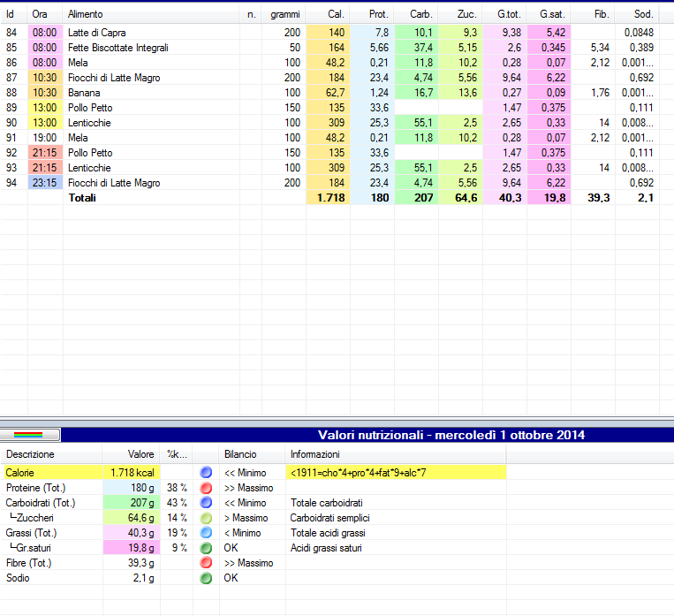The width and height of the screenshot is (674, 616).
Task: Click the light green indicator for Zuccheri
Action: (x=206, y=518)
